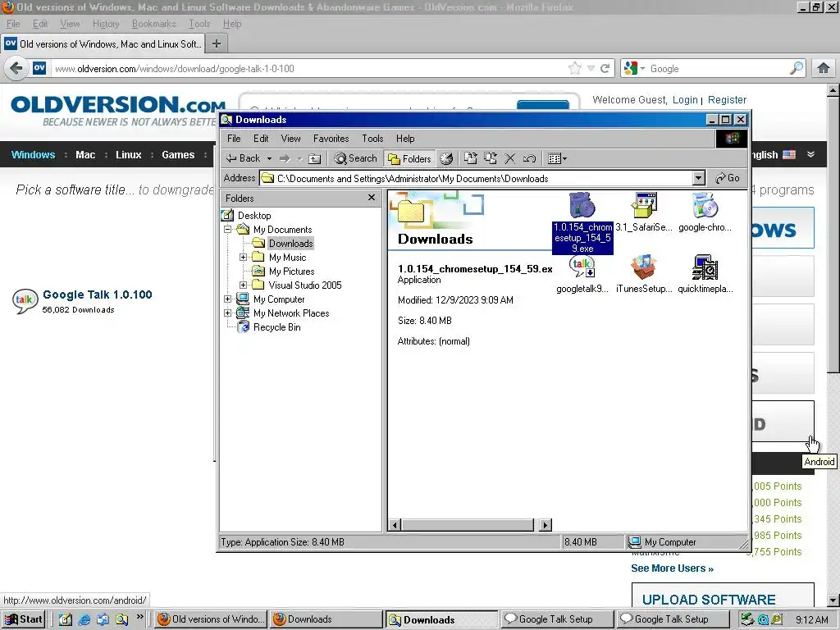Switch to Firefox Downloads taskbar button
This screenshot has width=840, height=630.
[x=325, y=619]
